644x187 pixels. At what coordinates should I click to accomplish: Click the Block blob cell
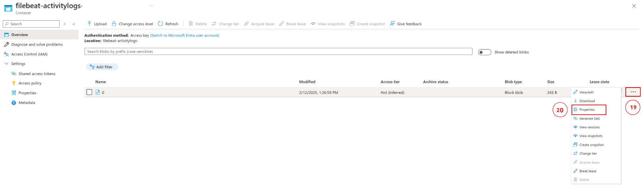(514, 92)
